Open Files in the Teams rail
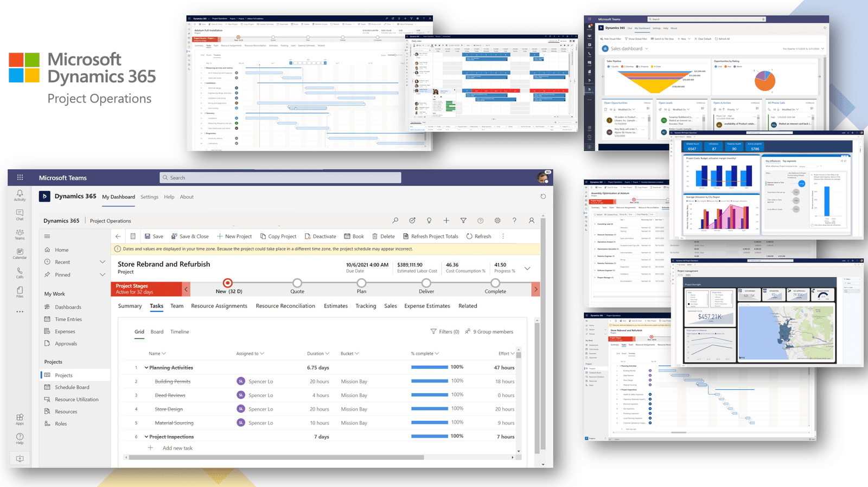Image resolution: width=868 pixels, height=487 pixels. point(20,292)
